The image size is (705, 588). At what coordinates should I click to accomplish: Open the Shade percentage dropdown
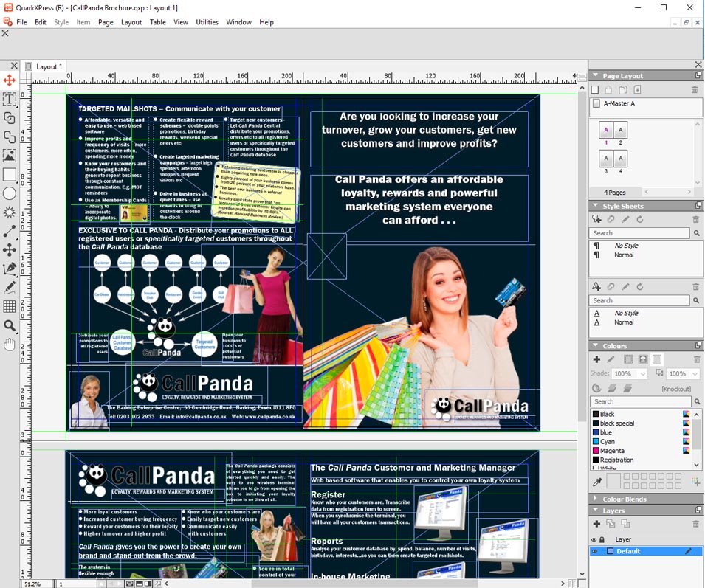tap(642, 374)
